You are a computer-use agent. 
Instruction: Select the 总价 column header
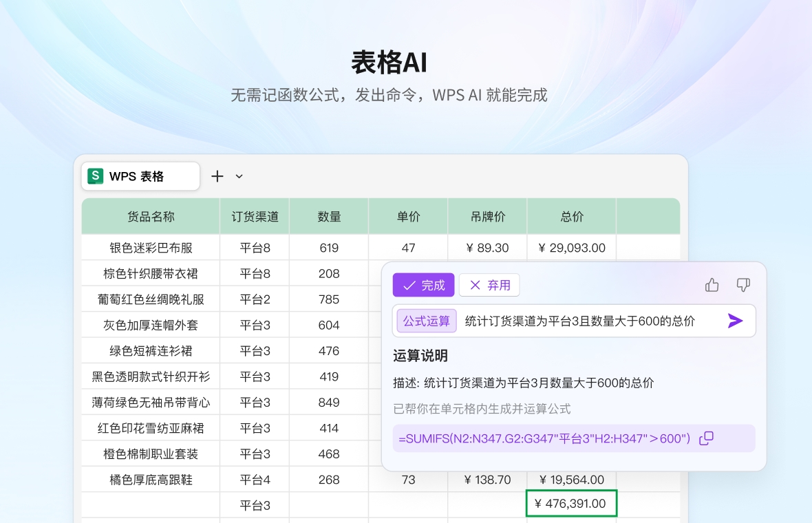click(x=571, y=215)
